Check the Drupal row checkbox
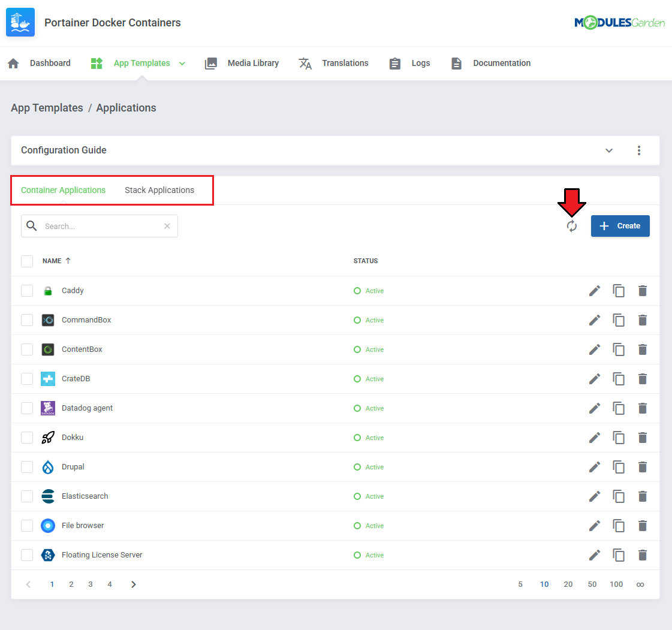672x630 pixels. click(x=27, y=467)
